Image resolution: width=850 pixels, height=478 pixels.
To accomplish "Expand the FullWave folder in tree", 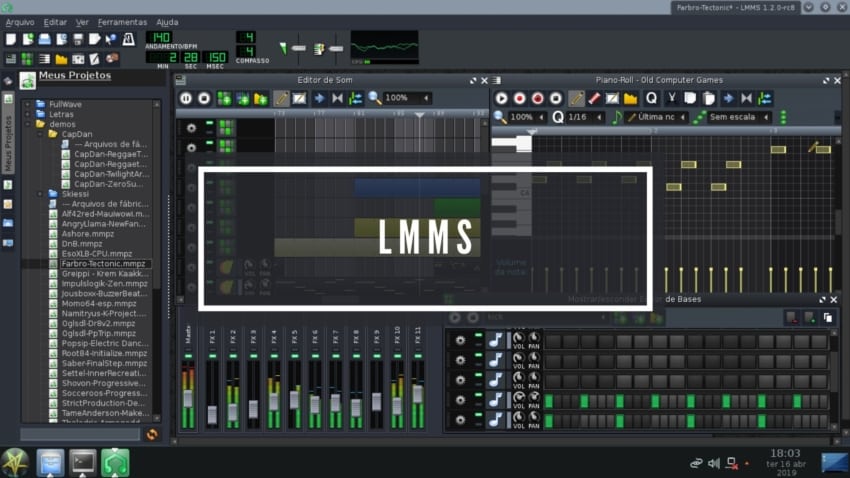I will click(29, 104).
